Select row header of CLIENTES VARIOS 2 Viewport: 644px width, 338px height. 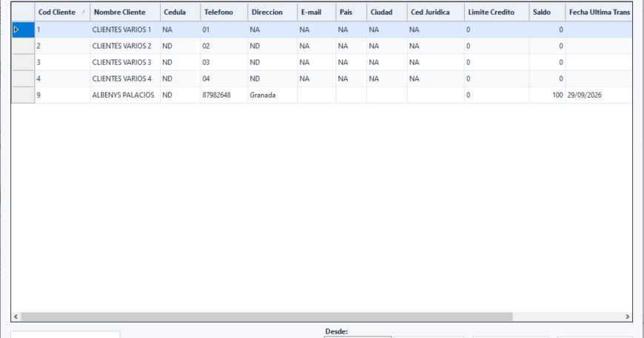tap(23, 46)
